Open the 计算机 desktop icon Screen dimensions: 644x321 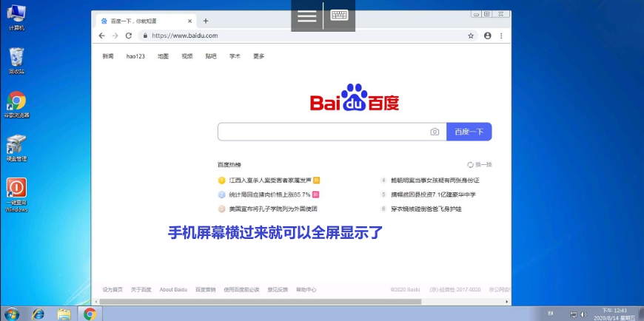click(16, 17)
